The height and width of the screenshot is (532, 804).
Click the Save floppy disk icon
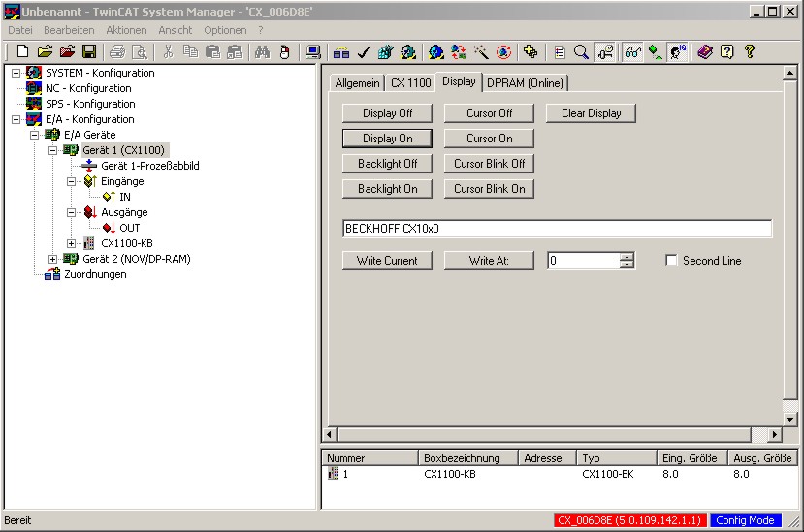[89, 51]
